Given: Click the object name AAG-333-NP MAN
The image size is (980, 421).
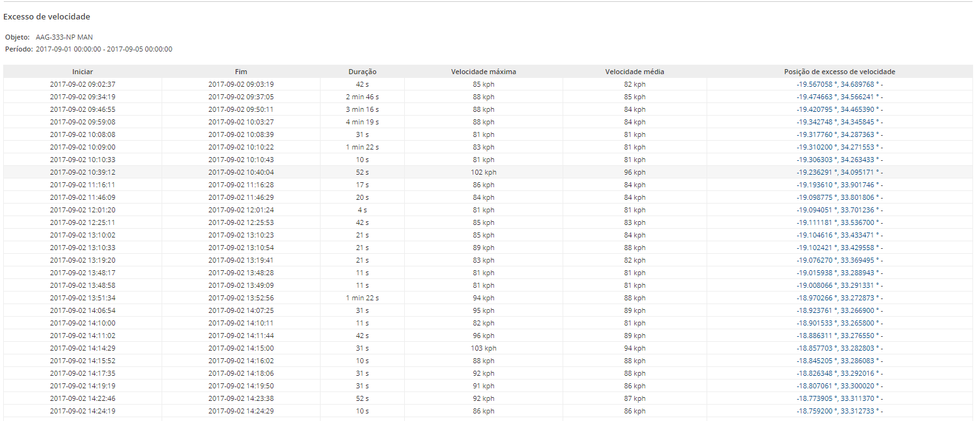Looking at the screenshot, I should click(x=64, y=37).
